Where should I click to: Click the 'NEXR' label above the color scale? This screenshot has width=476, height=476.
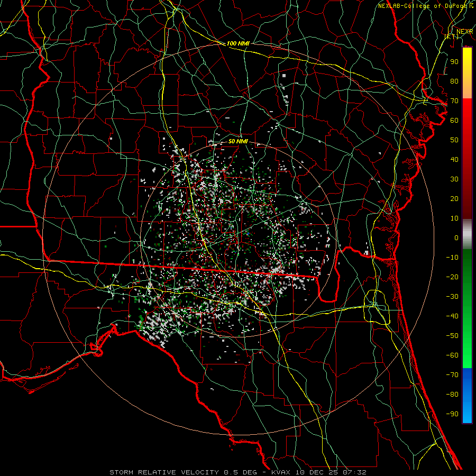[465, 32]
